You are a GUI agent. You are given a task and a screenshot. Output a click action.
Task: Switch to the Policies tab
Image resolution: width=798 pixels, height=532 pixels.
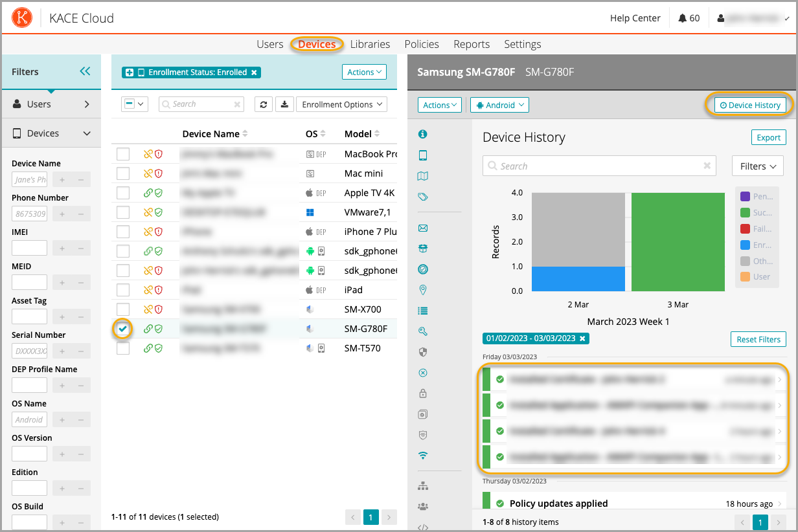tap(422, 44)
